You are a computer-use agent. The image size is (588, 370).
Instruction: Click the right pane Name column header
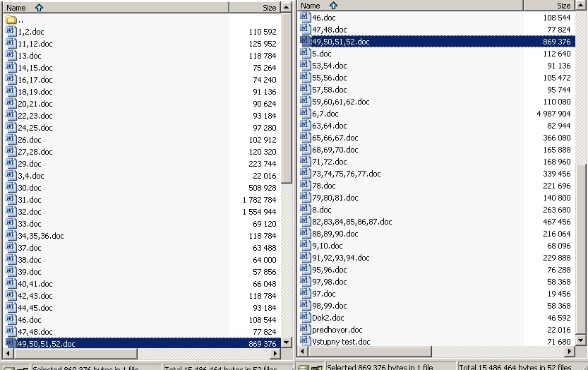(x=409, y=6)
